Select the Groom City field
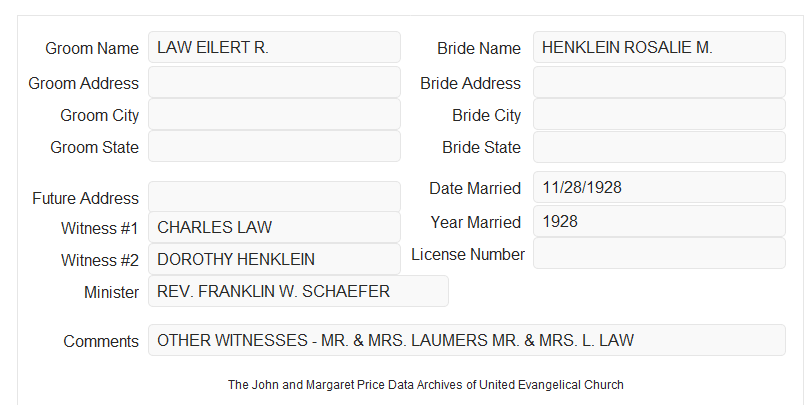The width and height of the screenshot is (805, 405). tap(274, 114)
